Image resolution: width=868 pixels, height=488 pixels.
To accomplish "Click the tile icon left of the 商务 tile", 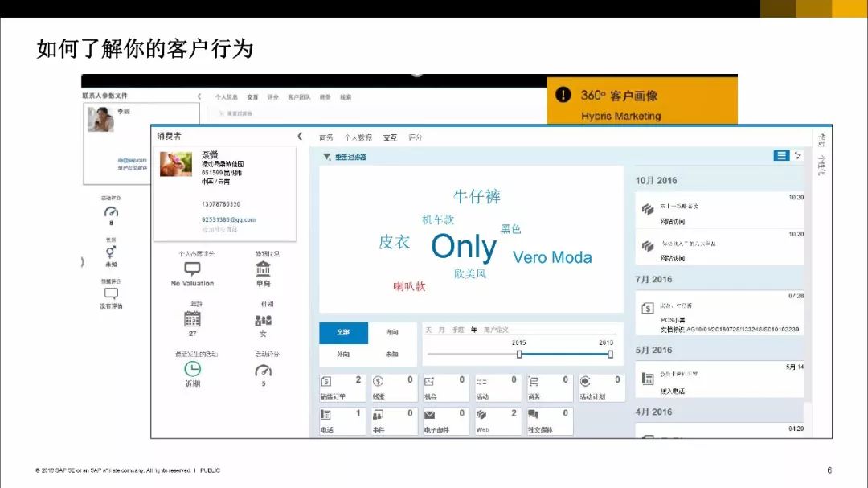I will [x=481, y=381].
